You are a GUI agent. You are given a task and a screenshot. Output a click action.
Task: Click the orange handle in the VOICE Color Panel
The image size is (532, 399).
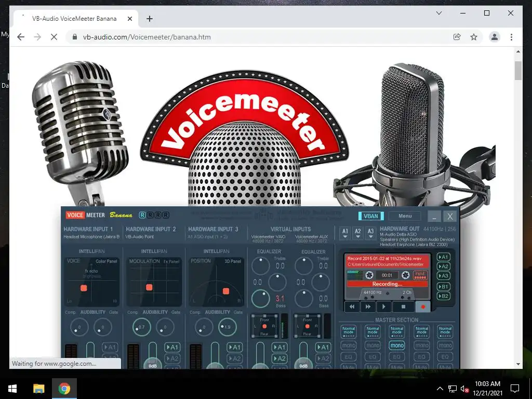click(84, 288)
